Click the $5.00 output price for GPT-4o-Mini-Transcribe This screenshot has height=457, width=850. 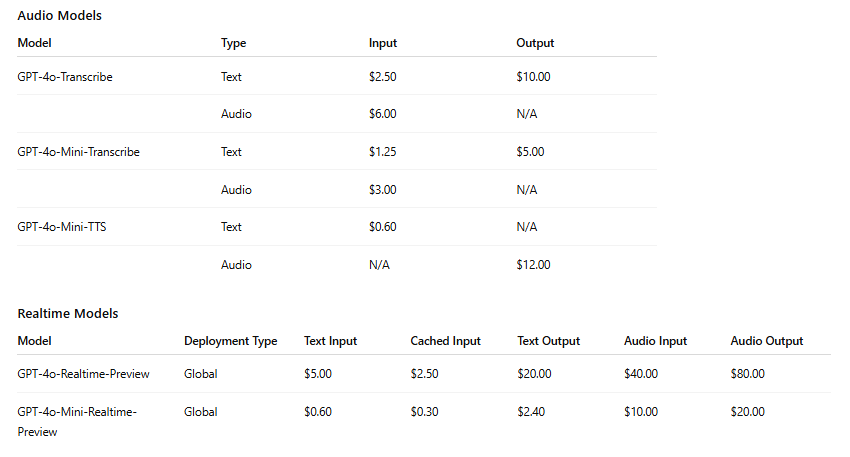(530, 152)
